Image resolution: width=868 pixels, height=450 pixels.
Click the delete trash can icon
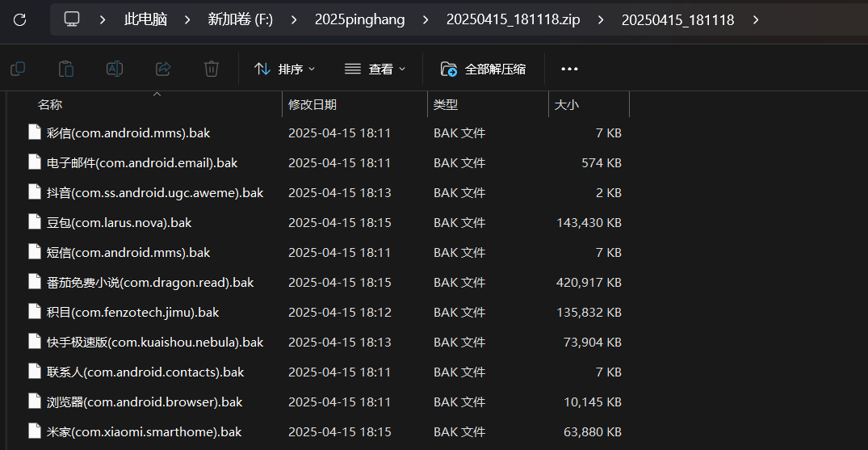212,69
